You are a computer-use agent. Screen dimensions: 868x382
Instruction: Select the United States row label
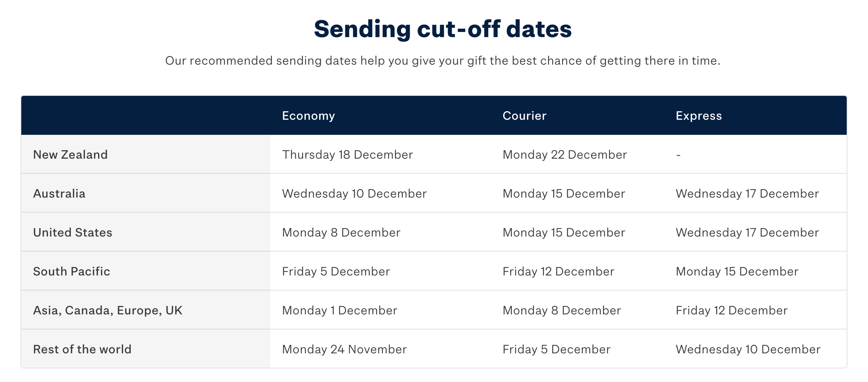click(73, 233)
